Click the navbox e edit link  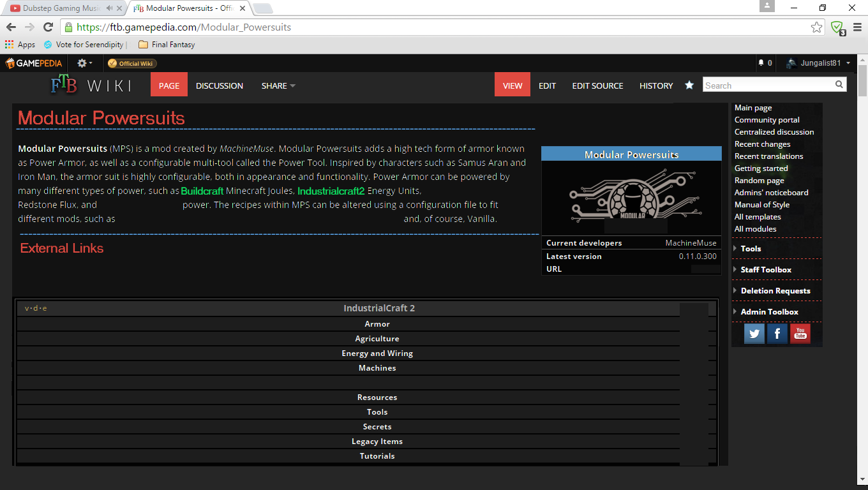(45, 309)
